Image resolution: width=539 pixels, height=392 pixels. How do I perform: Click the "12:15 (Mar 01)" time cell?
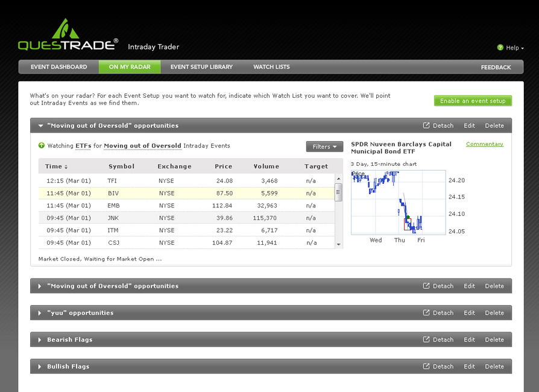(x=69, y=180)
